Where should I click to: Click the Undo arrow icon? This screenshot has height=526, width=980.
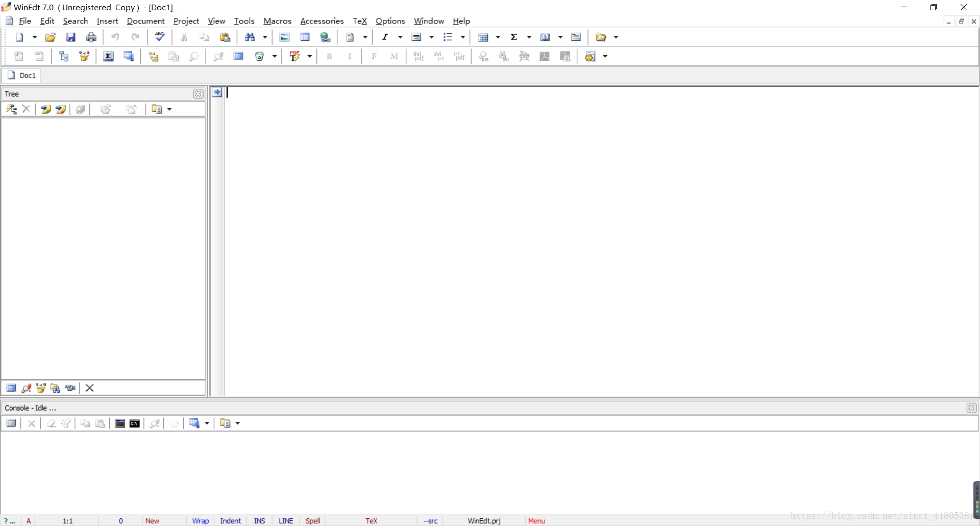[x=115, y=37]
